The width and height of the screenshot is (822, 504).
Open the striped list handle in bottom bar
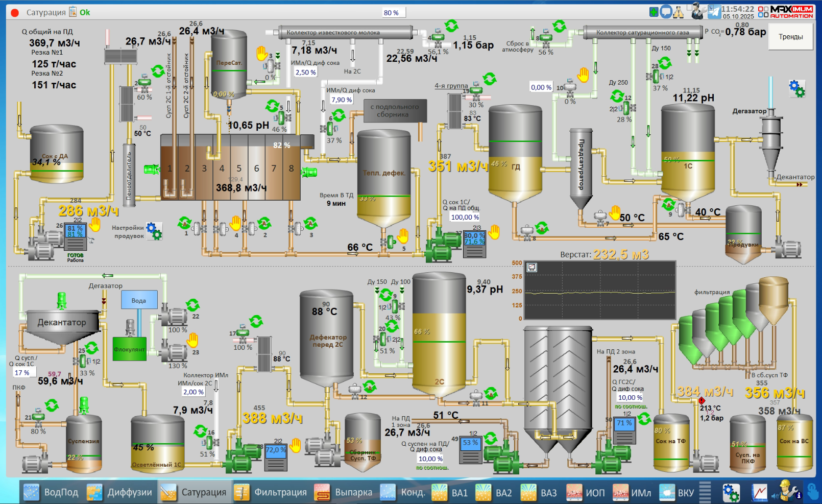(x=705, y=492)
